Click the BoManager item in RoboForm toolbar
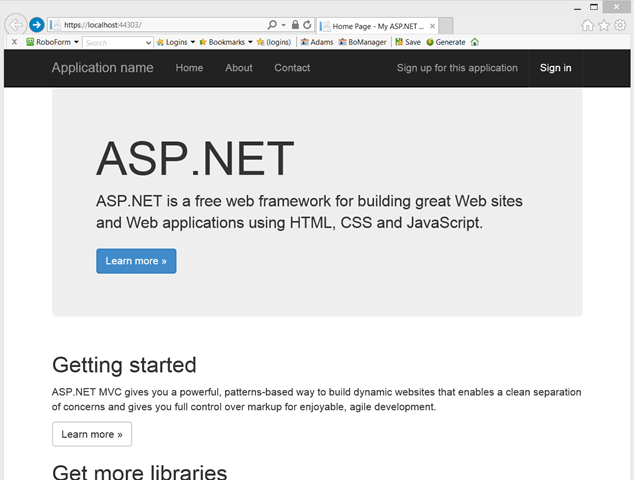 (x=362, y=42)
